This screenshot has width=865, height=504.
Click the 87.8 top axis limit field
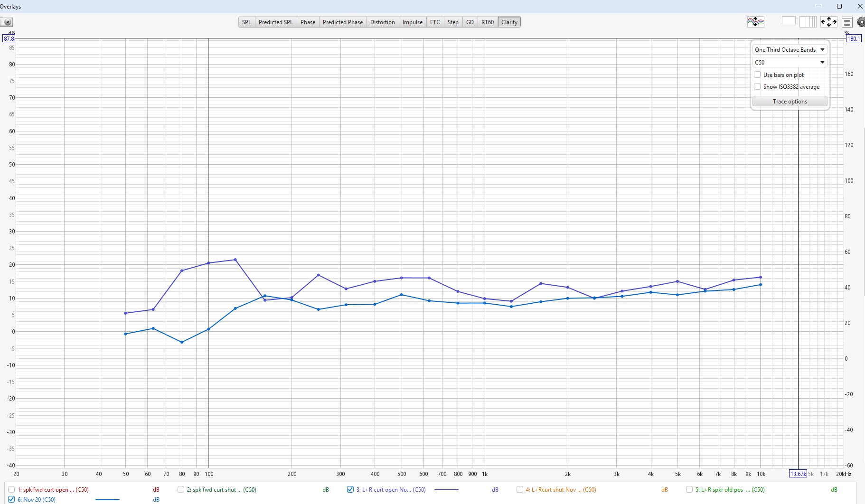coord(9,38)
